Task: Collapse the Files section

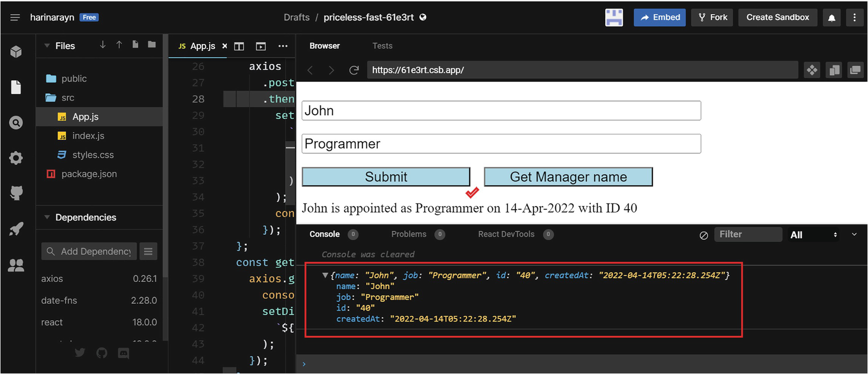Action: pyautogui.click(x=47, y=46)
